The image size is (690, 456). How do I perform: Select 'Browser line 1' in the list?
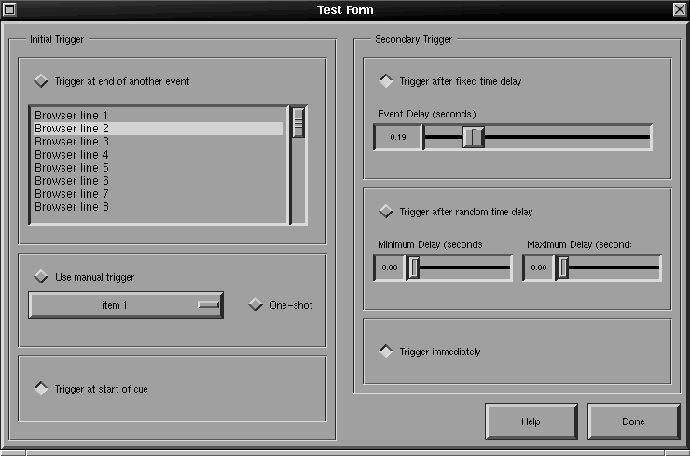pyautogui.click(x=158, y=115)
